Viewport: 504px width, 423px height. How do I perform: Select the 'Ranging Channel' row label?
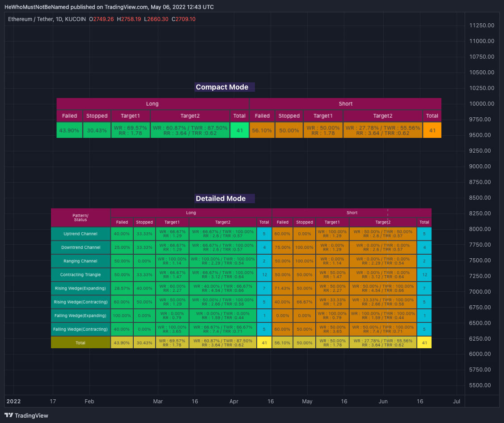[x=80, y=261]
